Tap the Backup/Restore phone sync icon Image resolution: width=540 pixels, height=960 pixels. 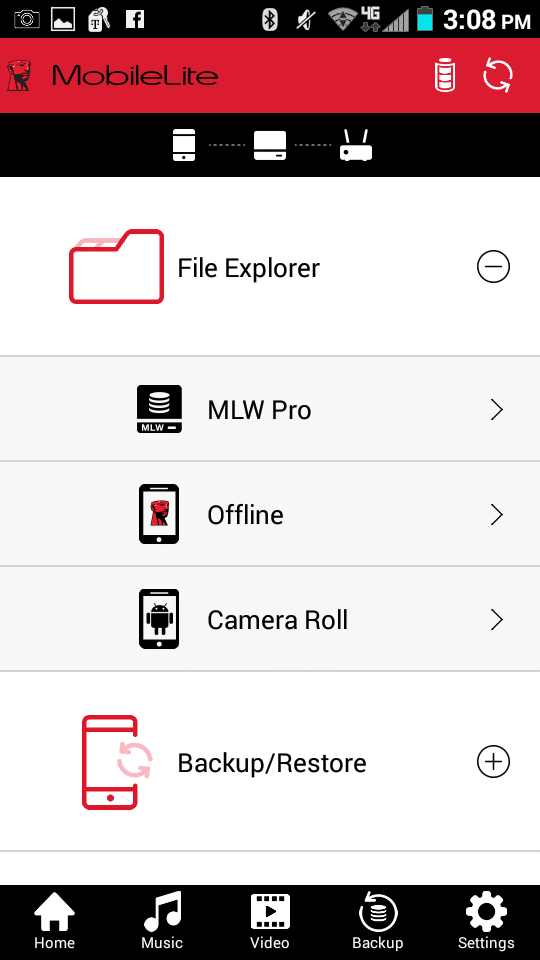point(117,762)
